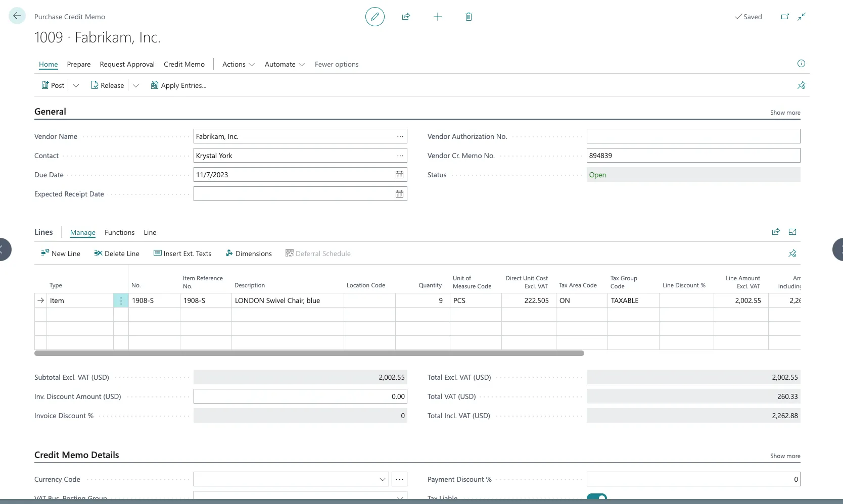Open Contact lookup ellipsis
Viewport: 843px width, 504px height.
tap(400, 156)
